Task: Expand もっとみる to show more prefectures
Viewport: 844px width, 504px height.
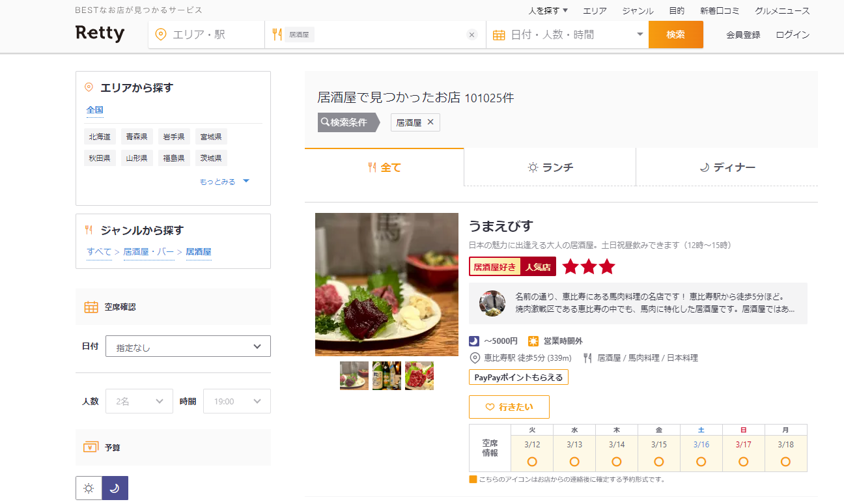Action: (x=225, y=182)
